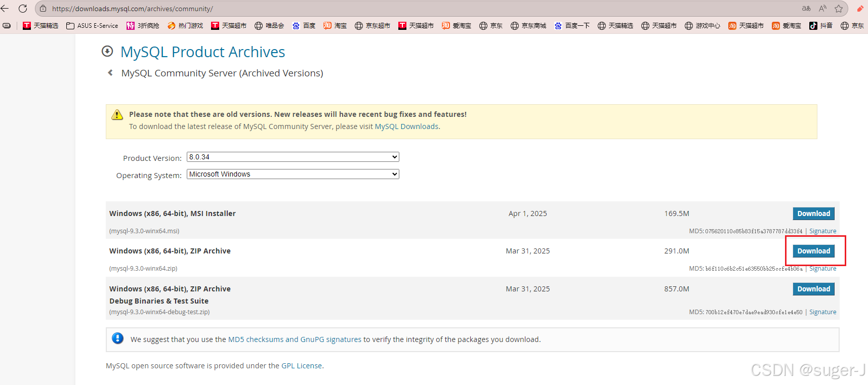Image resolution: width=868 pixels, height=385 pixels.
Task: Add this page to favorites with the star
Action: pos(839,9)
